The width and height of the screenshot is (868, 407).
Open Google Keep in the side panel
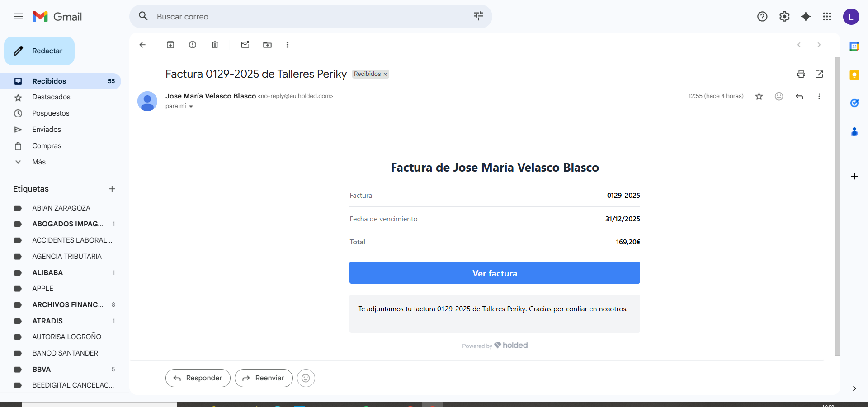[854, 75]
